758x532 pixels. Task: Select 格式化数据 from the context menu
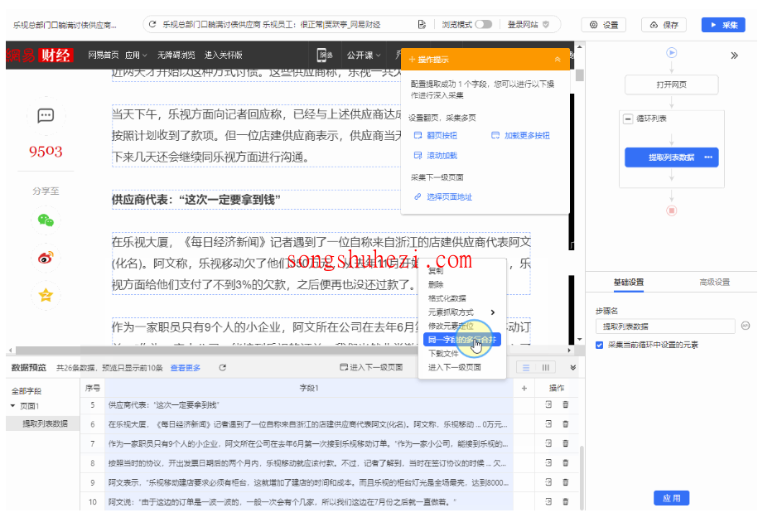point(447,298)
